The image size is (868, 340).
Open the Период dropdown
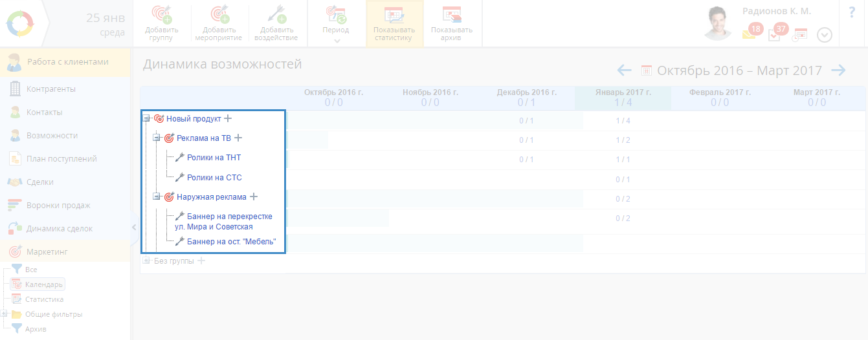336,24
